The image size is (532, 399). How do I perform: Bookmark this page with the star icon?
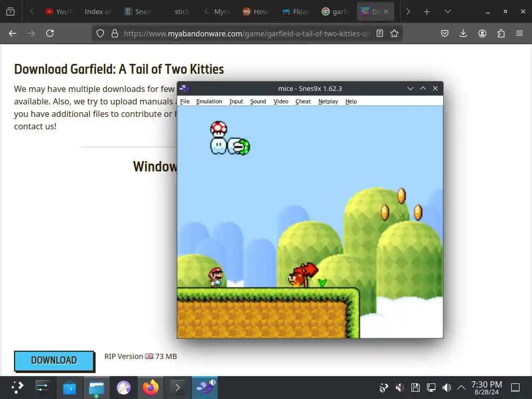[394, 33]
